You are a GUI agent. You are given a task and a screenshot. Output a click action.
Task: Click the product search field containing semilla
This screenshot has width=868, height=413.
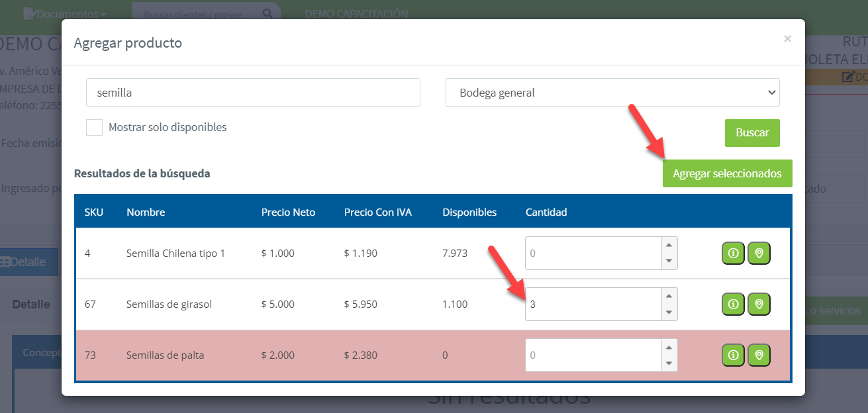(x=253, y=93)
